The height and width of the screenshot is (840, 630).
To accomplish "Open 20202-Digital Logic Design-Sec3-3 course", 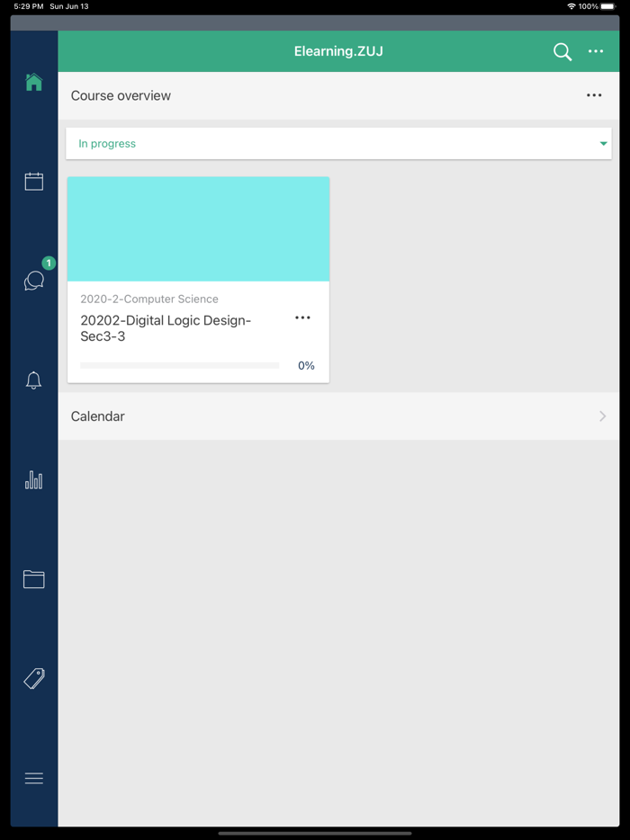I will 166,328.
